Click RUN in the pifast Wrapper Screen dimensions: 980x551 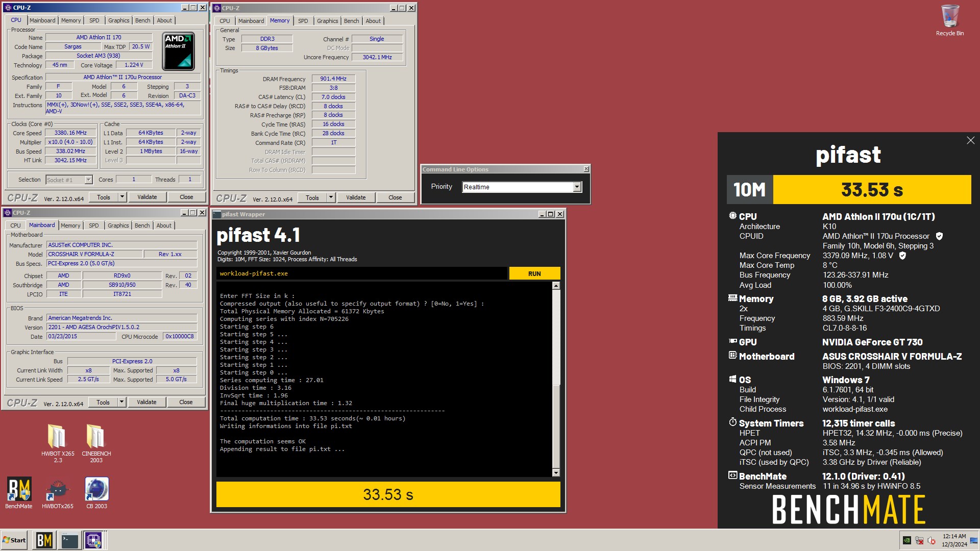(534, 273)
